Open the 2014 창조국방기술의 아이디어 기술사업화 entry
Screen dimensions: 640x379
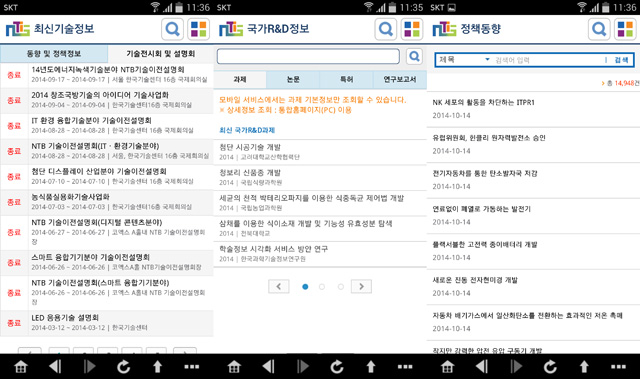[107, 100]
